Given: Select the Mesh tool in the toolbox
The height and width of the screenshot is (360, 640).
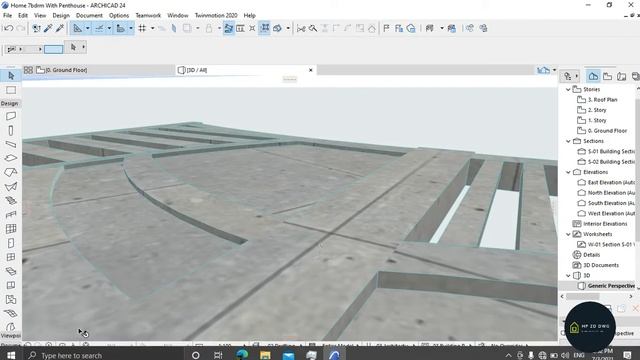Looking at the screenshot, I should 11,313.
